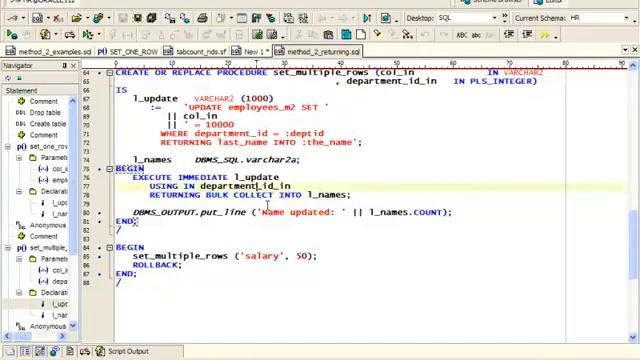Click the highlighter marker icon
The height and width of the screenshot is (360, 640).
point(377,34)
